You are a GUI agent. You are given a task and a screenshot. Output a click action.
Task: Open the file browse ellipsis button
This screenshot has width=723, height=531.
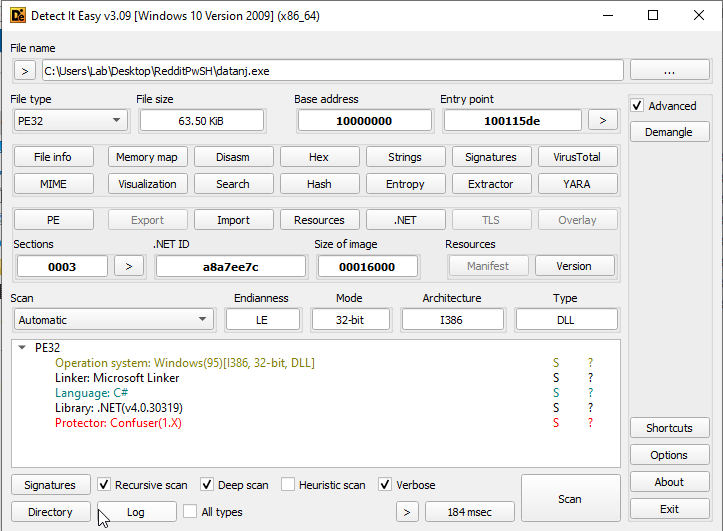pyautogui.click(x=669, y=71)
